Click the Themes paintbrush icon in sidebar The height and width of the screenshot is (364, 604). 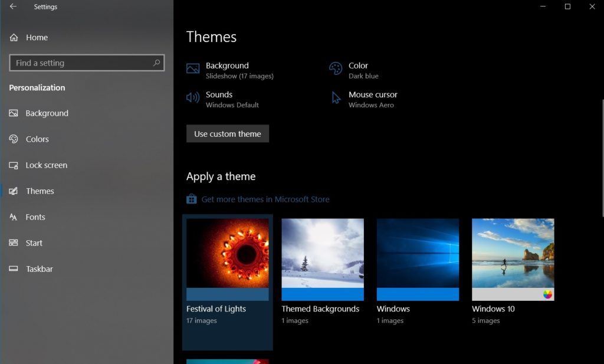[x=13, y=191]
